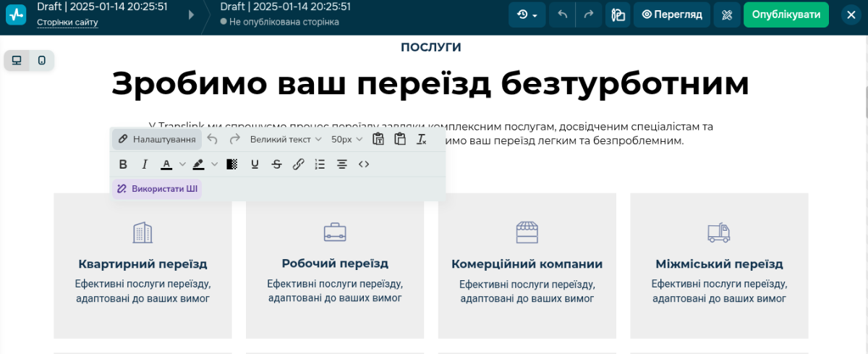Open the Великий текст style dropdown
868x354 pixels.
pyautogui.click(x=286, y=139)
